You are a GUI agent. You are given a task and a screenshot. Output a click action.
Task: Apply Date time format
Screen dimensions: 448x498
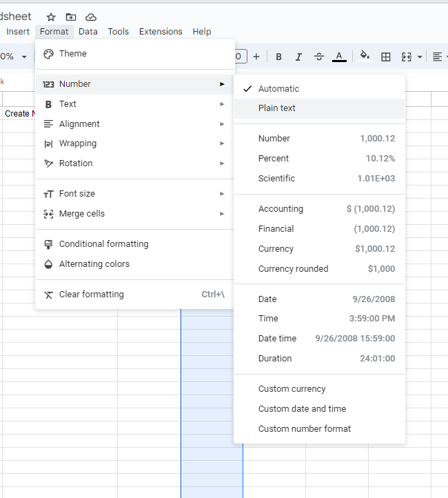pos(320,339)
